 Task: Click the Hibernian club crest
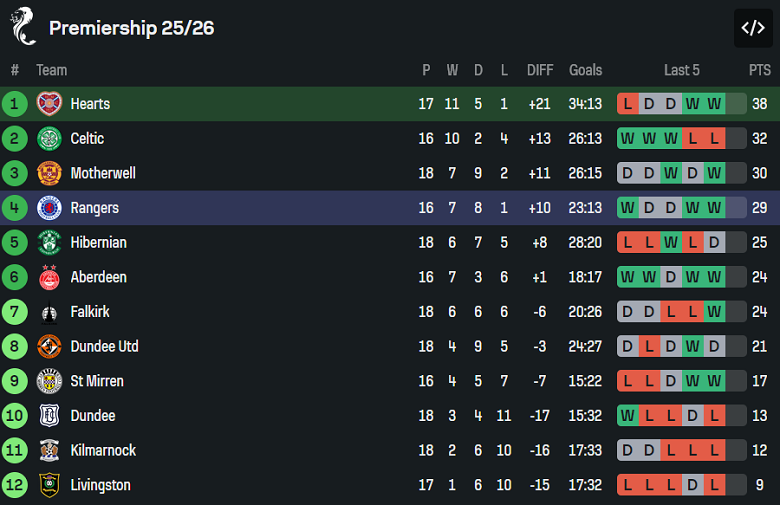tap(49, 242)
